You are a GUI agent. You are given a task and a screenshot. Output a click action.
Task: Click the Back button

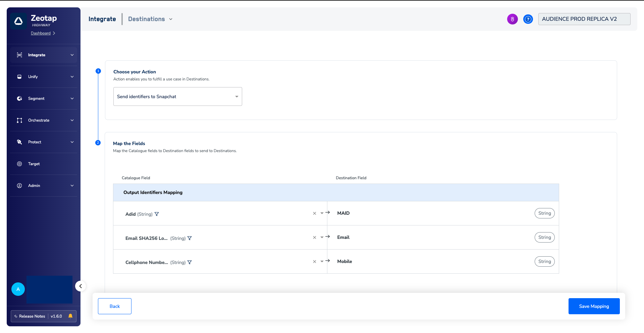pyautogui.click(x=115, y=306)
